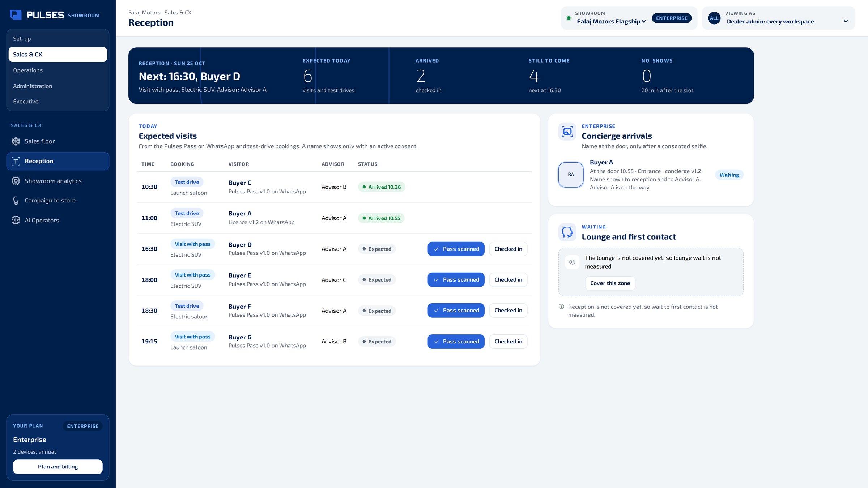The width and height of the screenshot is (868, 488).
Task: Click the Arrived 10:55 status pill
Action: point(381,218)
